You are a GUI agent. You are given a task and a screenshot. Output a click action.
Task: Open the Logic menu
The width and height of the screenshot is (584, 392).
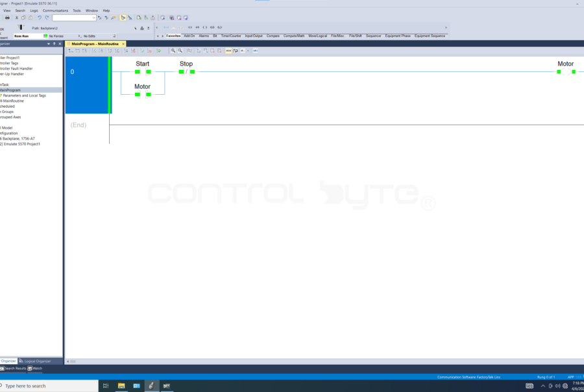pos(34,10)
